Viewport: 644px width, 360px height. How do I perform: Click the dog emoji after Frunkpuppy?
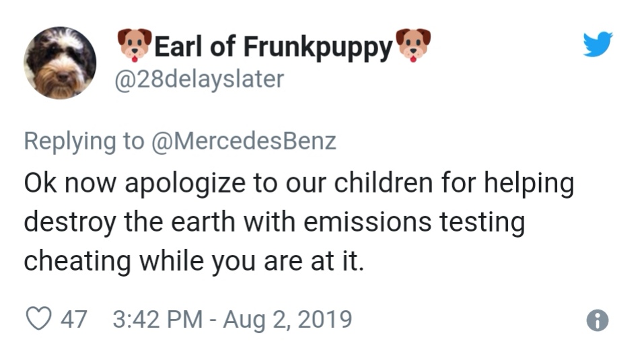point(413,45)
